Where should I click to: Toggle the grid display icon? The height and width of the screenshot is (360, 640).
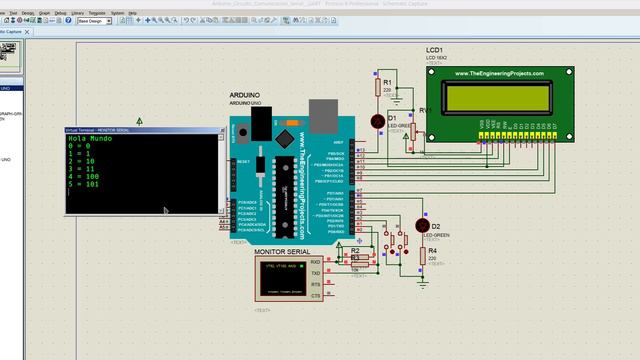coord(130,20)
